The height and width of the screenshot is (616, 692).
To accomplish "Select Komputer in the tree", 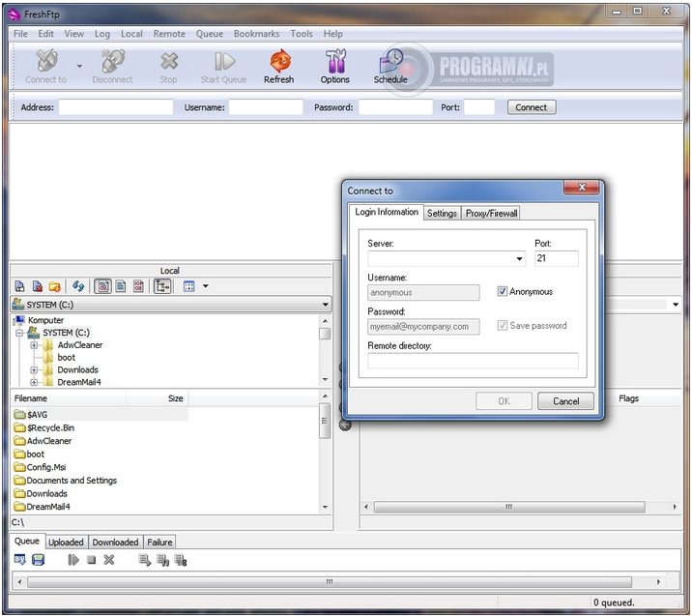I will [45, 320].
